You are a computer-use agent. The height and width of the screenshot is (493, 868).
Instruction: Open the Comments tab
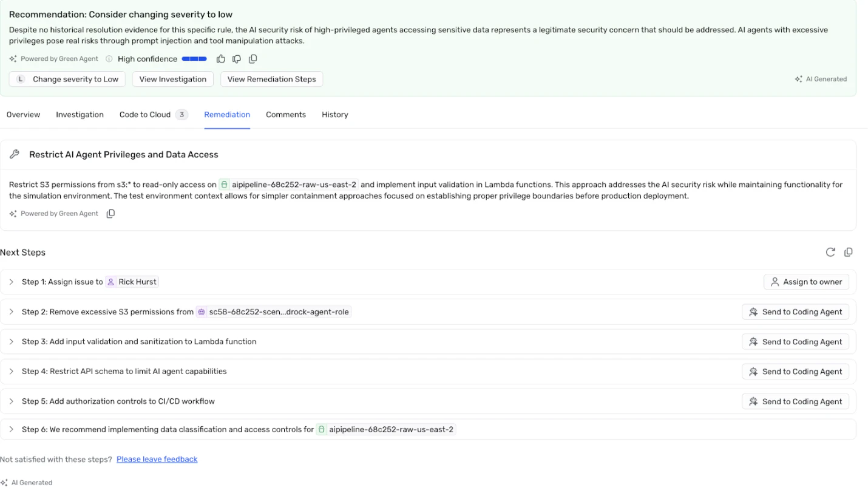[x=286, y=115]
